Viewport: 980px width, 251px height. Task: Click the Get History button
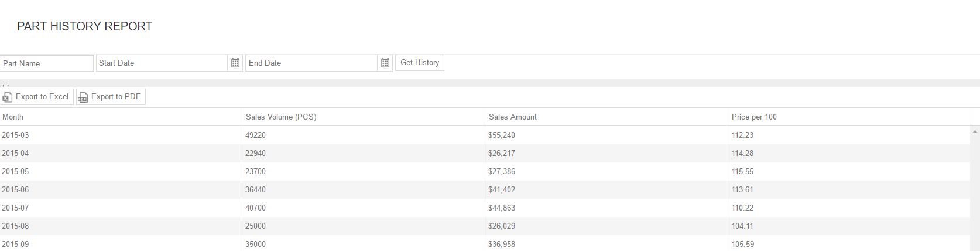pos(420,63)
